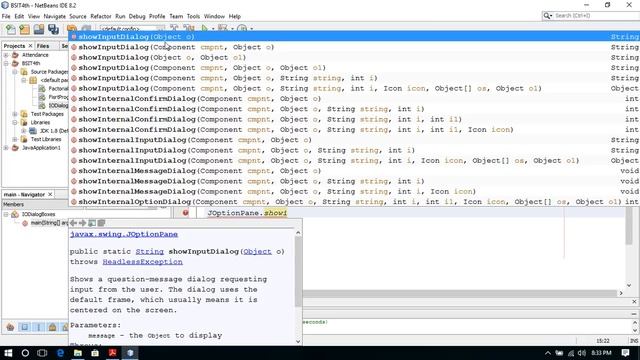Screen dimensions: 640x360
Task: Click the volume icon in system tray
Action: point(582,353)
